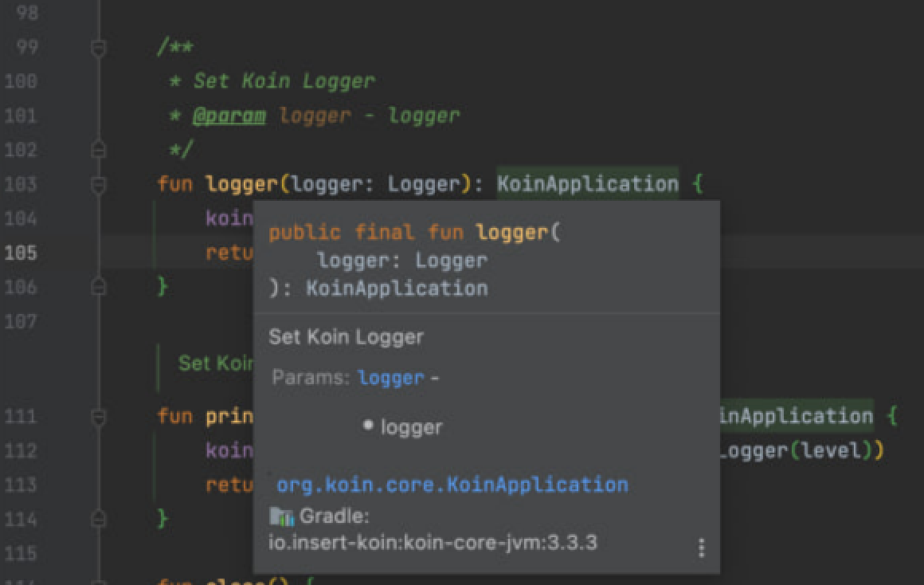
Task: Click the fold-end marker at line 102
Action: click(97, 150)
